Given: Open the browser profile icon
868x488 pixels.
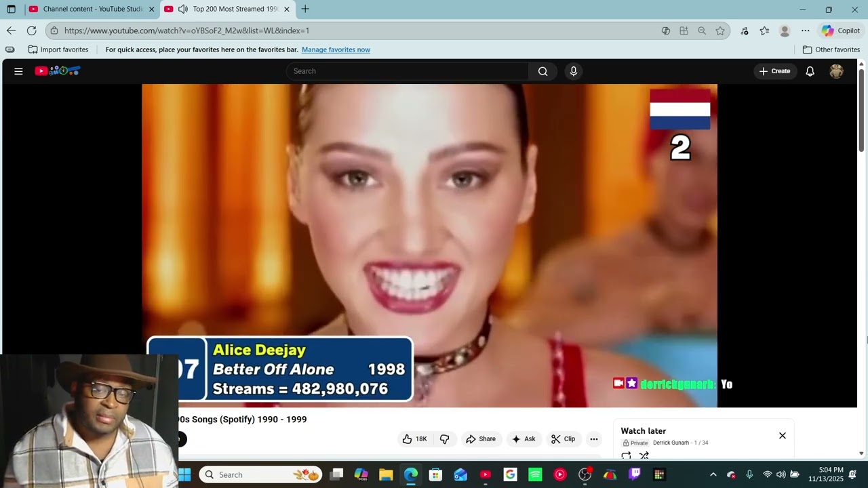Looking at the screenshot, I should [785, 30].
